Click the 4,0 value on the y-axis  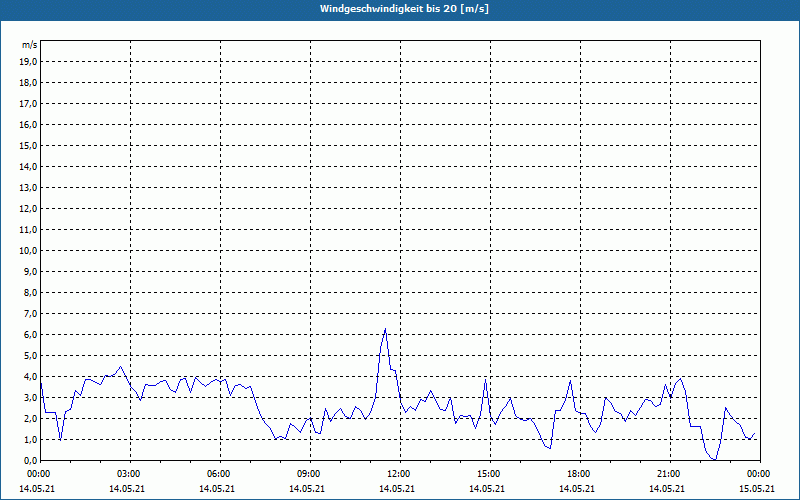(x=30, y=377)
